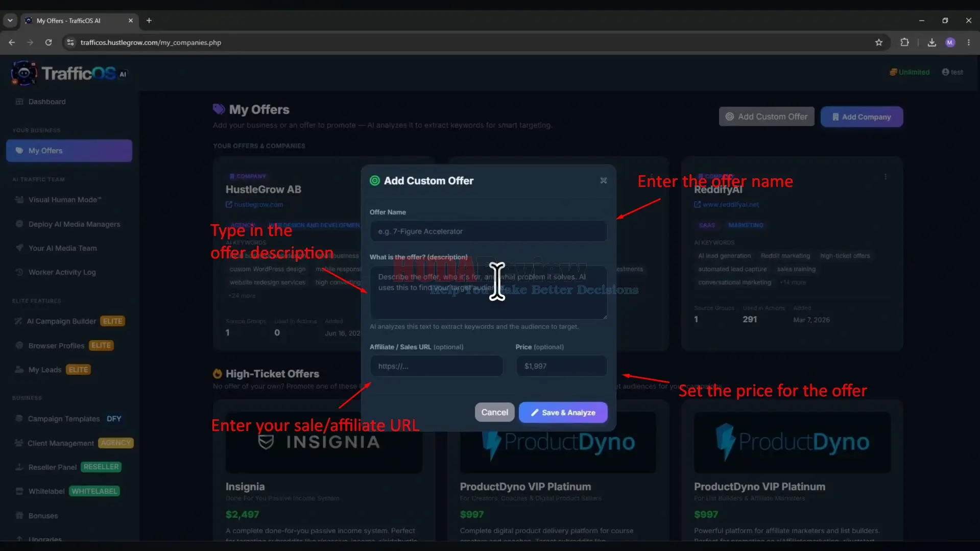Open My Leads
Screen dimensions: 980x551
pyautogui.click(x=45, y=370)
